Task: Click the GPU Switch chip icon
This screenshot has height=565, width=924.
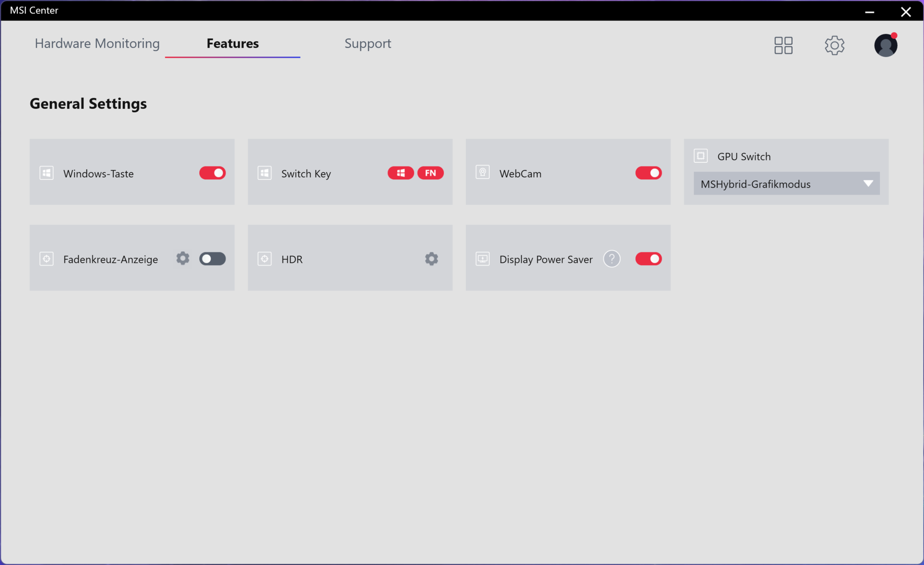Action: 701,156
